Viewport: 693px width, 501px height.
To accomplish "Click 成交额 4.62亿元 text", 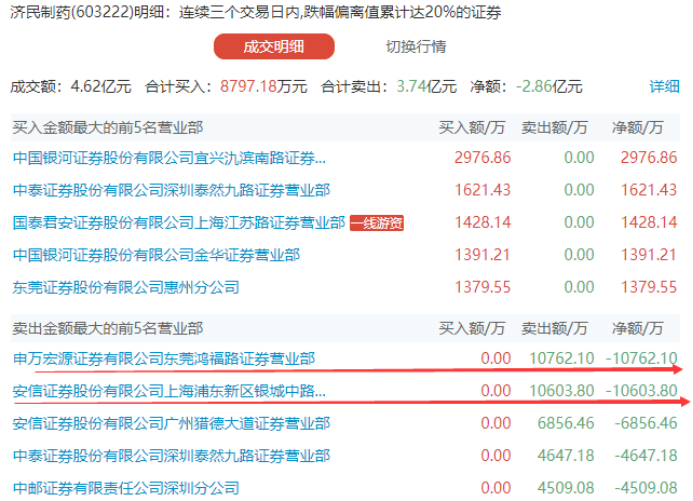I will [x=71, y=86].
